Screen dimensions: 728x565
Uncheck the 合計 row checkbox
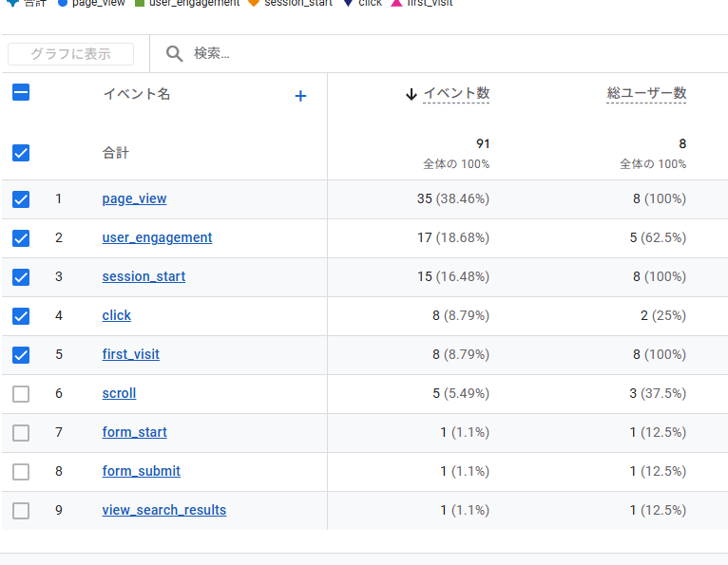tap(21, 153)
